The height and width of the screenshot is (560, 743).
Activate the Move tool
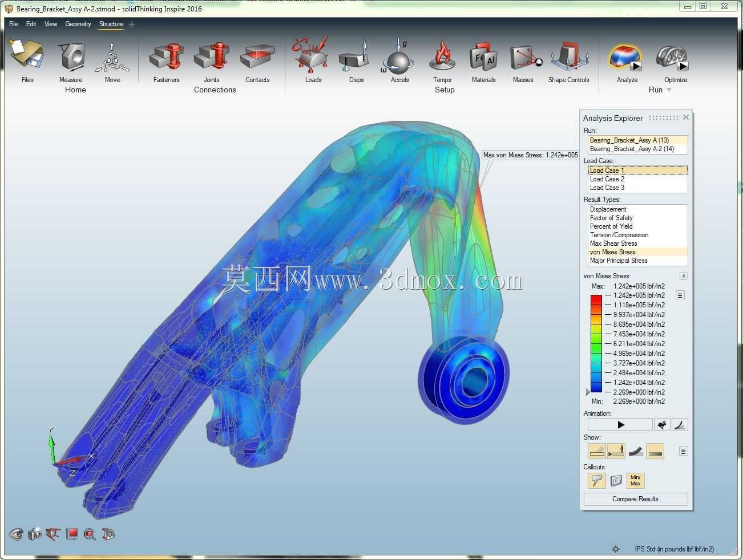point(112,57)
